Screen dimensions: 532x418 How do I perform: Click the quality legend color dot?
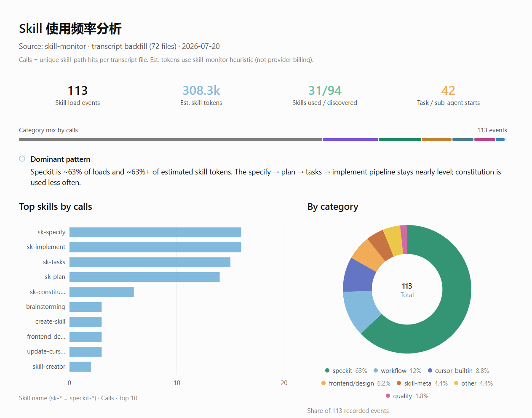[x=388, y=396]
